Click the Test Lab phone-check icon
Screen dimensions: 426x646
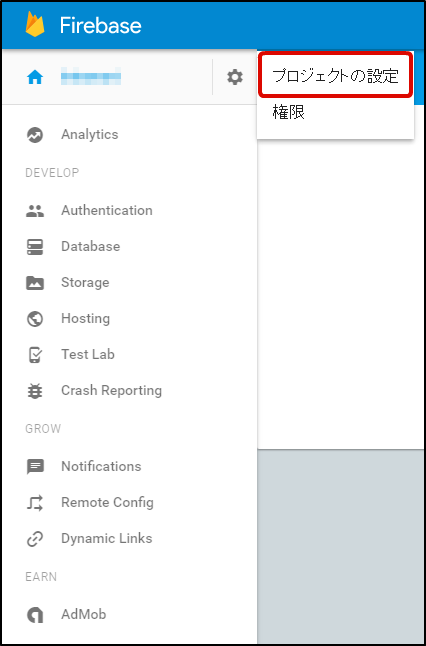pyautogui.click(x=35, y=355)
